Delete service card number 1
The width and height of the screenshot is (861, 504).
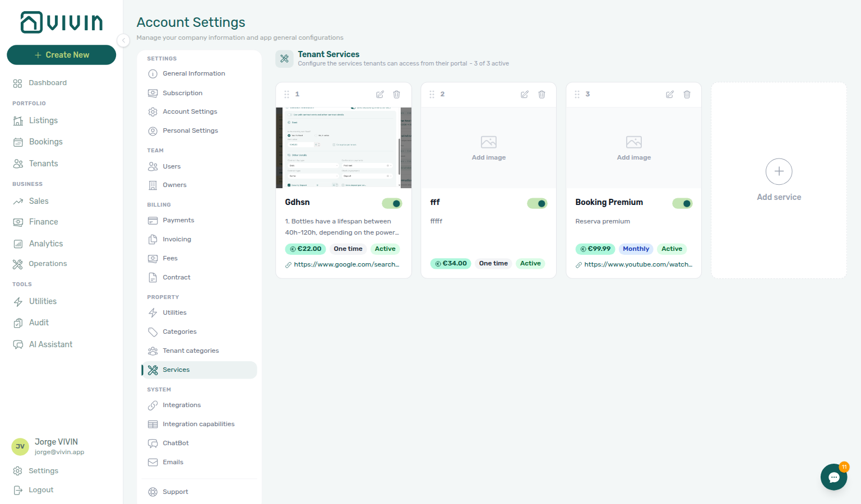pos(396,95)
